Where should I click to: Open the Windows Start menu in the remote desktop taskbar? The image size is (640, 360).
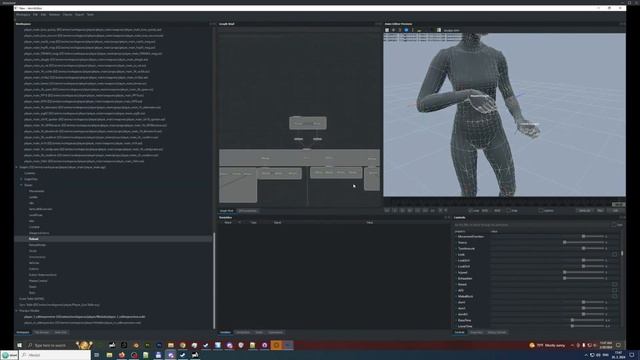19,345
